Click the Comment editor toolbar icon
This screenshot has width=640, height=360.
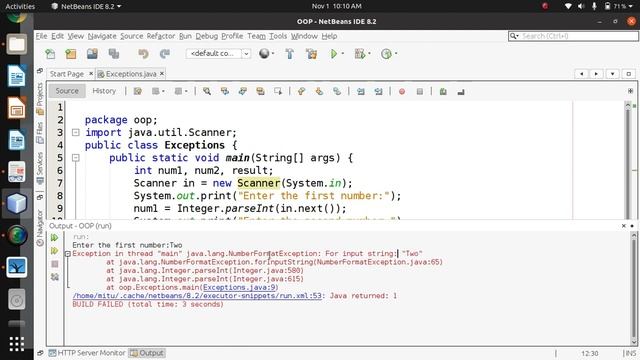click(x=443, y=92)
